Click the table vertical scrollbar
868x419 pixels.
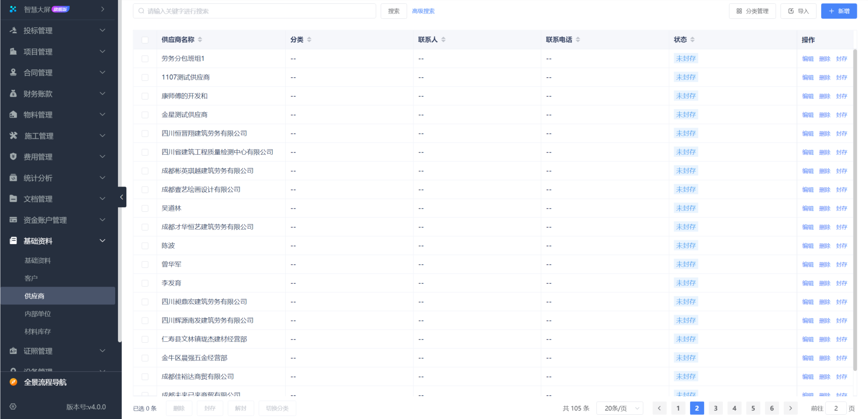[855, 210]
